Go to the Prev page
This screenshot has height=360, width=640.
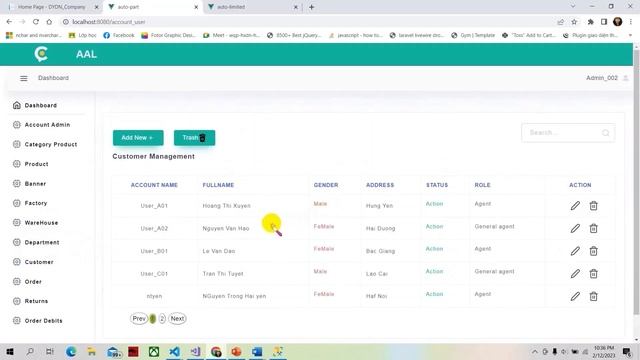coord(139,318)
